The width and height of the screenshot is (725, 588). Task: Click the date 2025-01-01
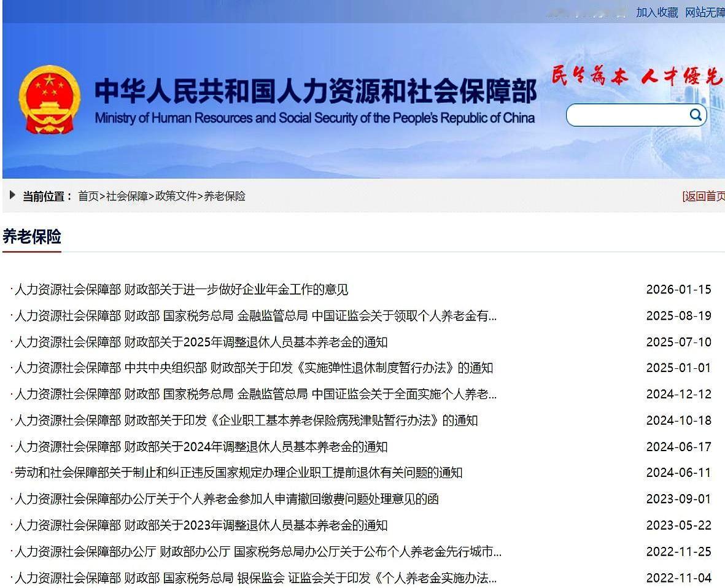tap(678, 368)
